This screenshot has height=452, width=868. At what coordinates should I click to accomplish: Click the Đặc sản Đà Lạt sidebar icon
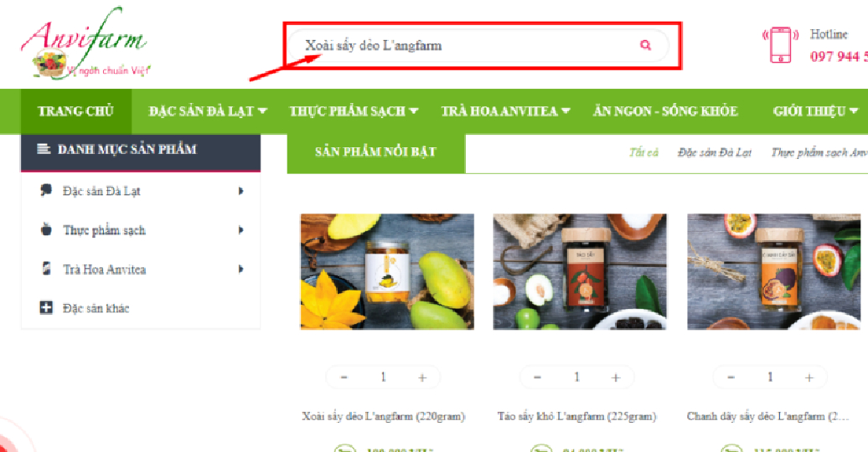[x=46, y=190]
